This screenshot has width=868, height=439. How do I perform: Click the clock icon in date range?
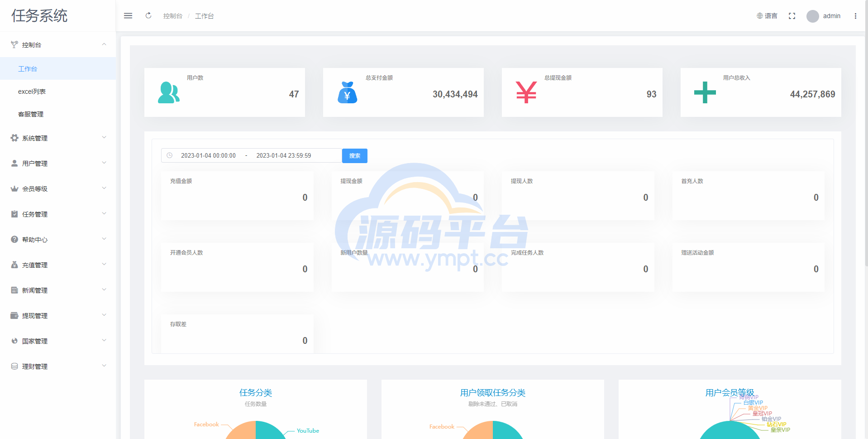pyautogui.click(x=170, y=155)
